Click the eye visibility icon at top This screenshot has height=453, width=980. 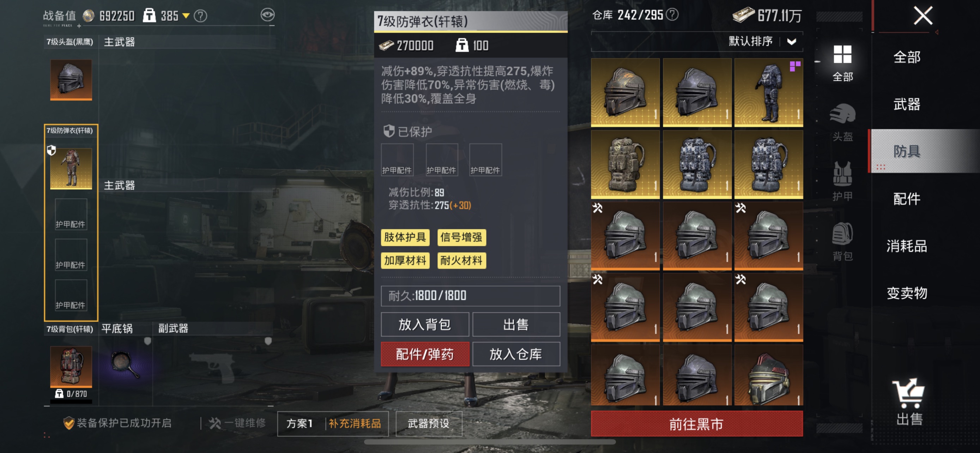pyautogui.click(x=267, y=15)
